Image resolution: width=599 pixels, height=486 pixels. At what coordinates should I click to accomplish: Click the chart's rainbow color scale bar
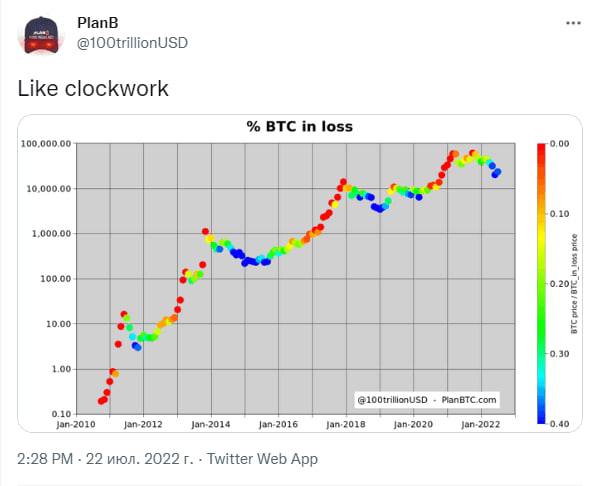[x=541, y=283]
